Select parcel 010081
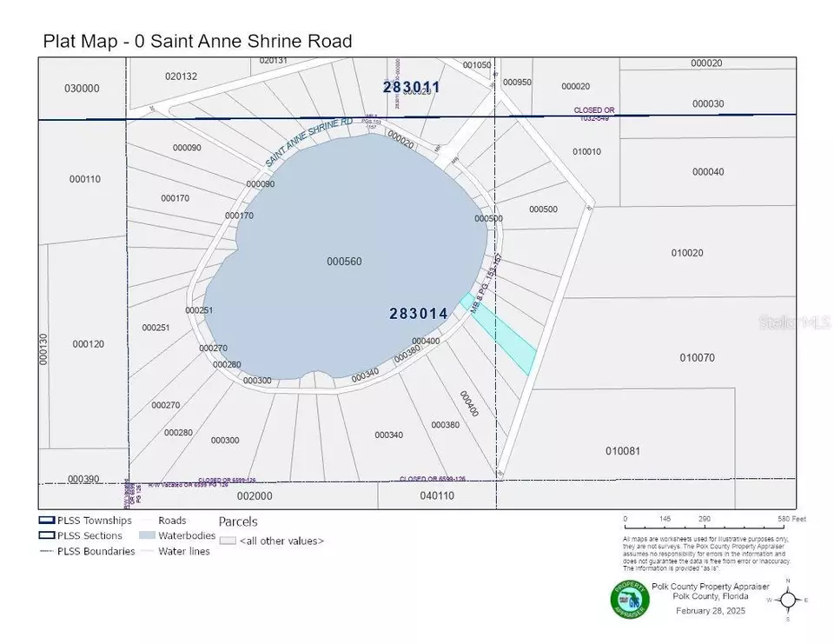This screenshot has width=834, height=644. (623, 450)
